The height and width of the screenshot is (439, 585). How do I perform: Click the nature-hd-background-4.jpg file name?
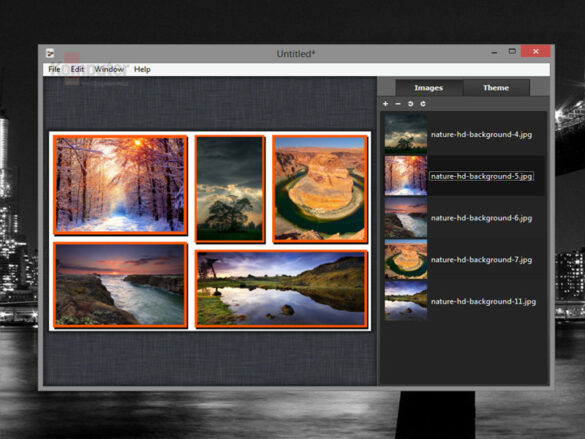point(481,134)
